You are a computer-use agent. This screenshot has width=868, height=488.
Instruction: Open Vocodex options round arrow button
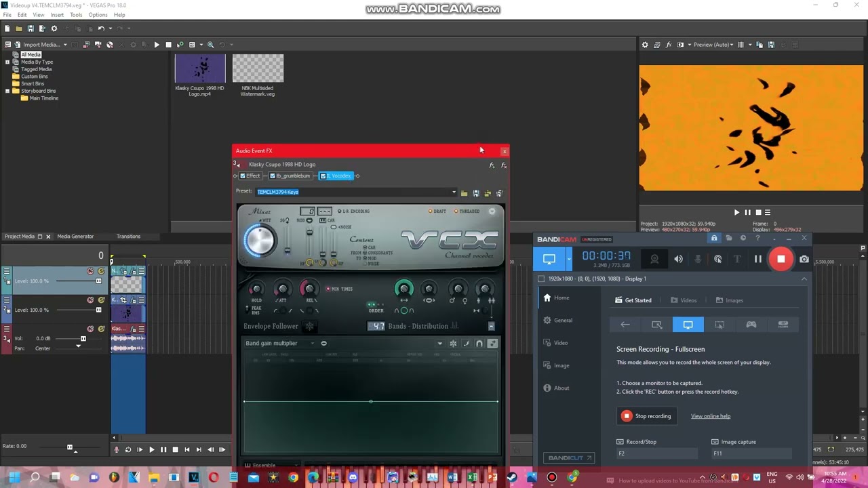tap(492, 211)
